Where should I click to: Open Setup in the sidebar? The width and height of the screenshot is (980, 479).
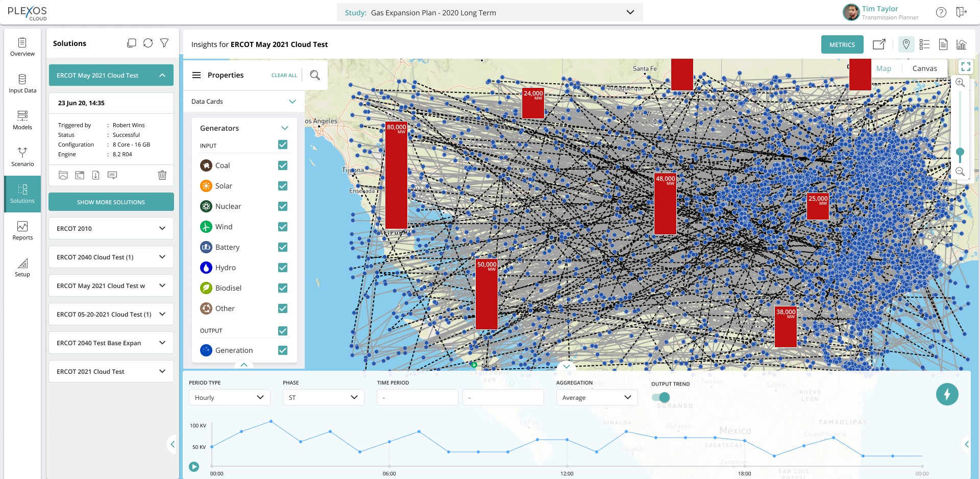(22, 268)
